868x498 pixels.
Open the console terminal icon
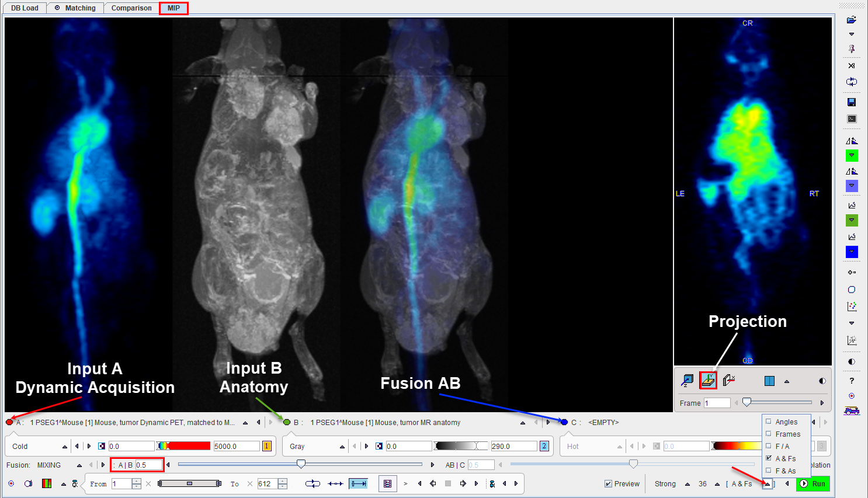(x=852, y=119)
